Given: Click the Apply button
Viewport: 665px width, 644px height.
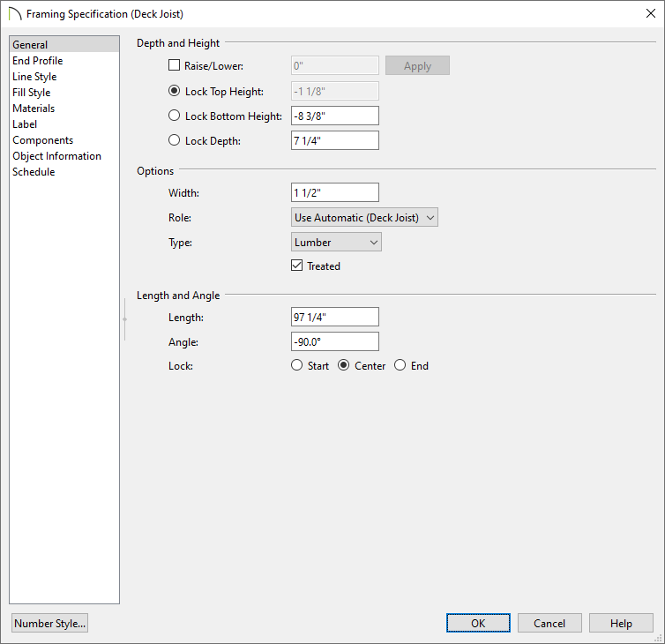Looking at the screenshot, I should [417, 66].
